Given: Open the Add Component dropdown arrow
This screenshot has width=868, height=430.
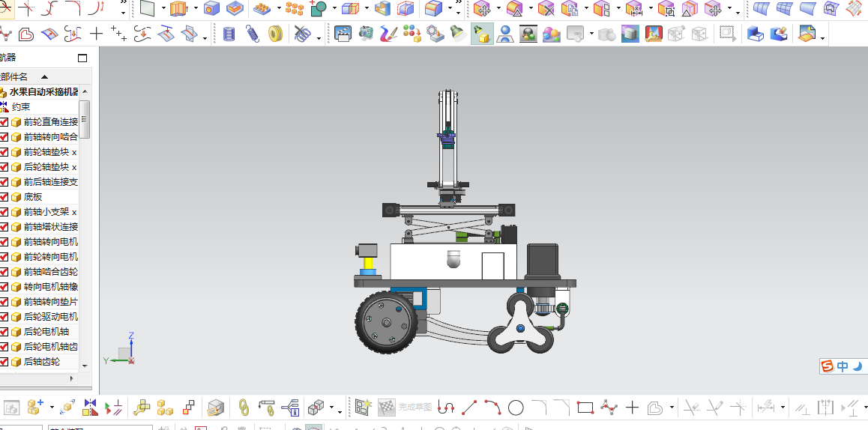Looking at the screenshot, I should [x=52, y=408].
